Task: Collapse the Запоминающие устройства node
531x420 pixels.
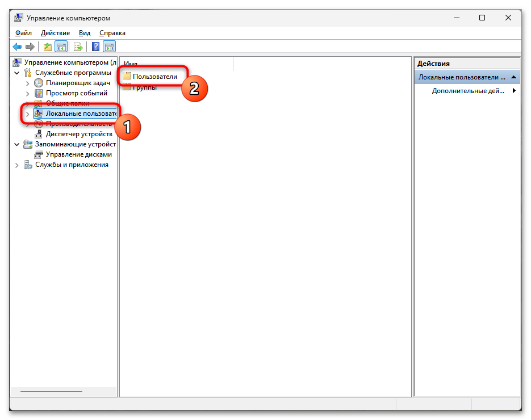Action: 17,145
